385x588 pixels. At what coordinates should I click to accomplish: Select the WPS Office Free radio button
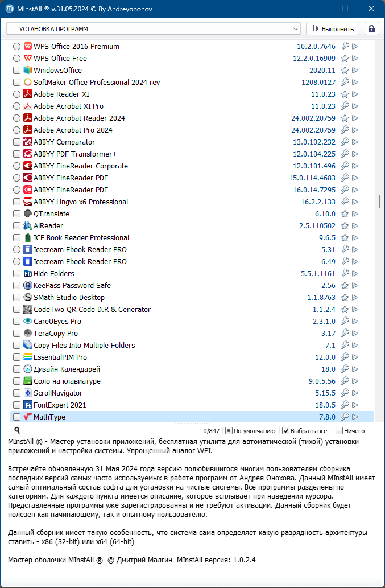[16, 59]
